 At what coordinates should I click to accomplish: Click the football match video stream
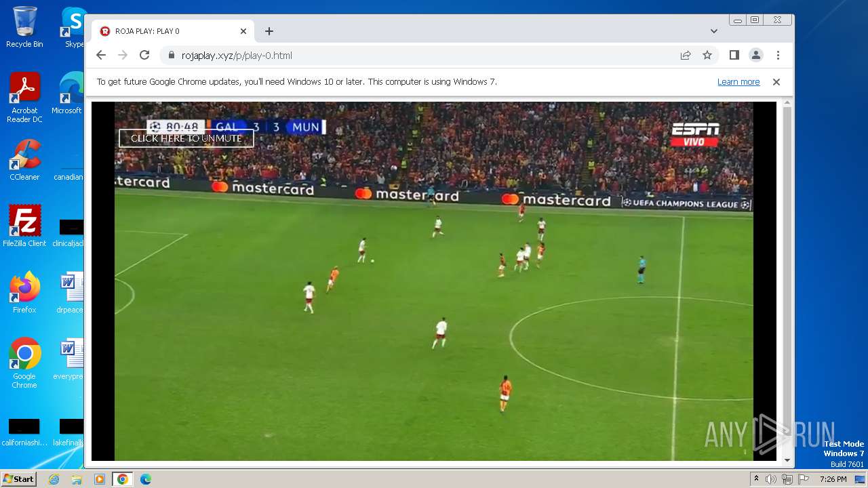point(433,281)
